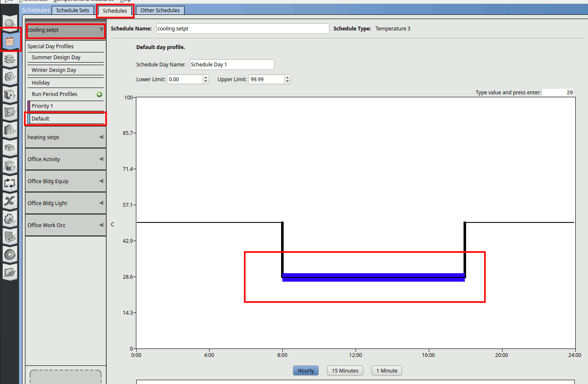The width and height of the screenshot is (588, 384).
Task: Open the Results Summary chart icon
Action: pyautogui.click(x=9, y=273)
